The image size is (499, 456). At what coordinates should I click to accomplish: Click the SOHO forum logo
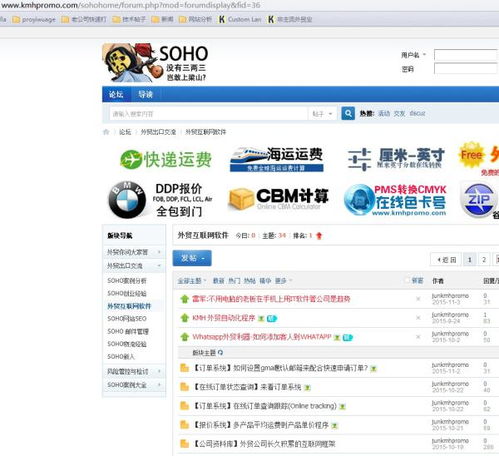coord(155,62)
